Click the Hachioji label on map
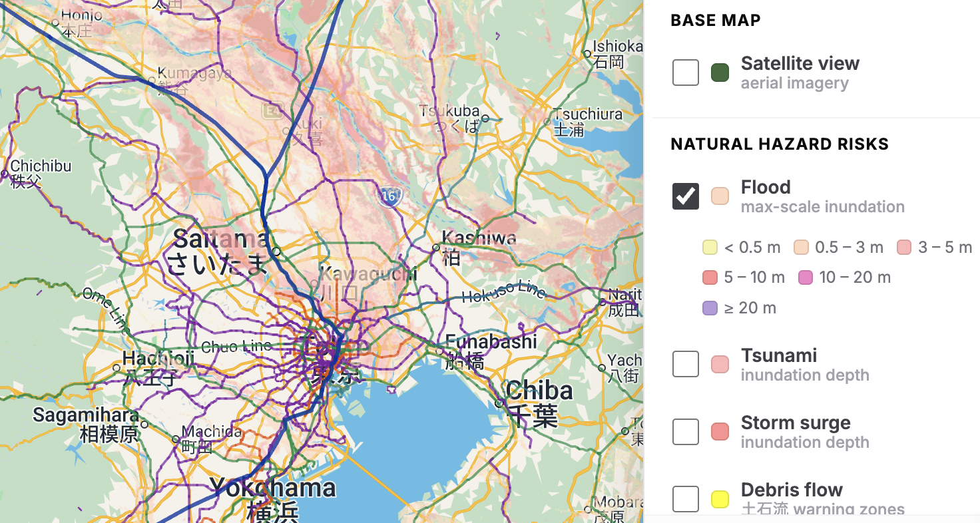The height and width of the screenshot is (523, 980). coord(158,368)
